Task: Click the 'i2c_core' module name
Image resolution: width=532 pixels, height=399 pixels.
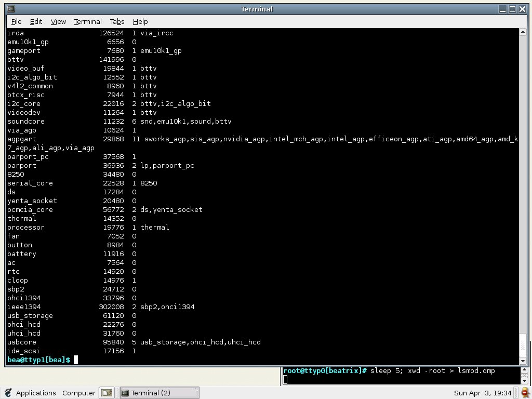Action: pos(24,104)
